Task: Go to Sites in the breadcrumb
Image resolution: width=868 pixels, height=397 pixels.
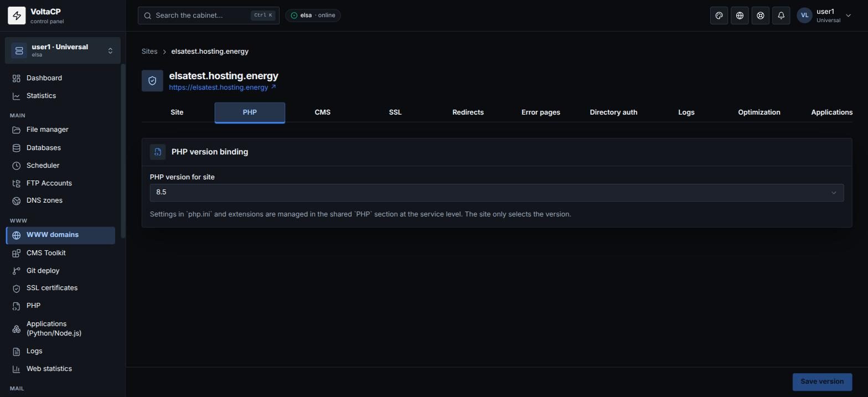Action: tap(149, 51)
